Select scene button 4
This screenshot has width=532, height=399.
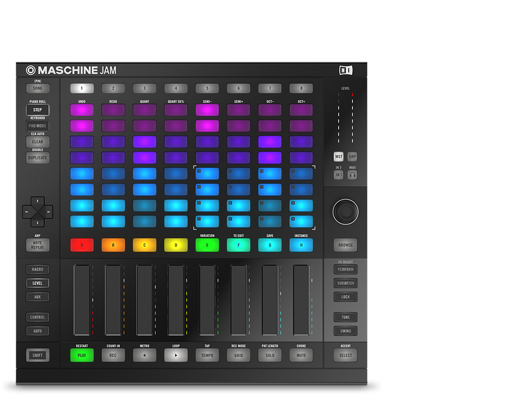coord(176,88)
